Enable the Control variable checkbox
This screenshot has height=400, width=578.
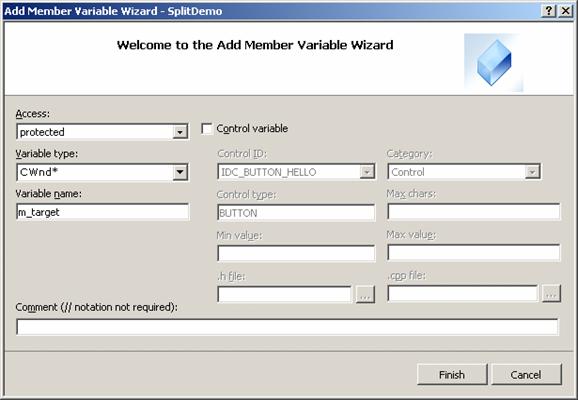[x=207, y=129]
